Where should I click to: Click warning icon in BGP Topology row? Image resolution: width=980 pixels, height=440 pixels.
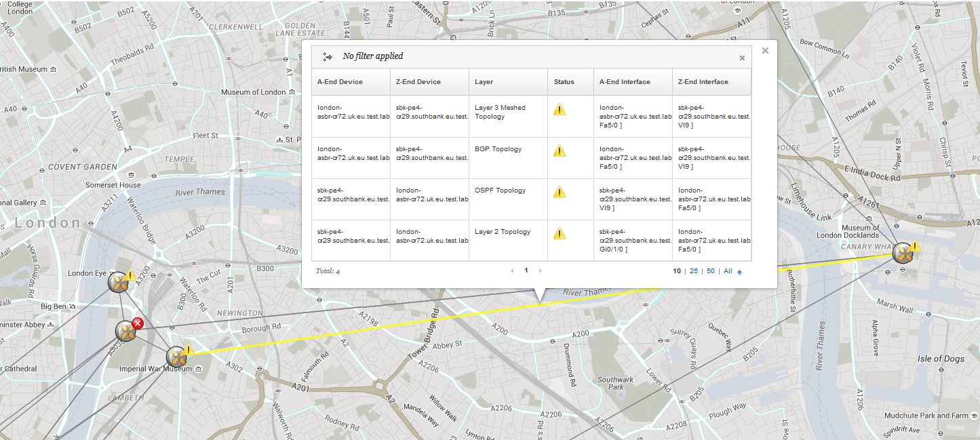tap(560, 151)
